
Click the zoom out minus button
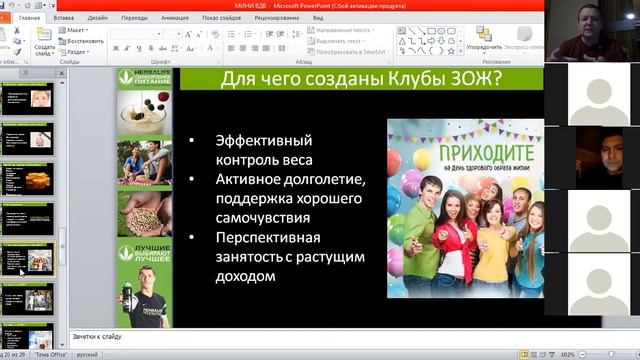583,355
